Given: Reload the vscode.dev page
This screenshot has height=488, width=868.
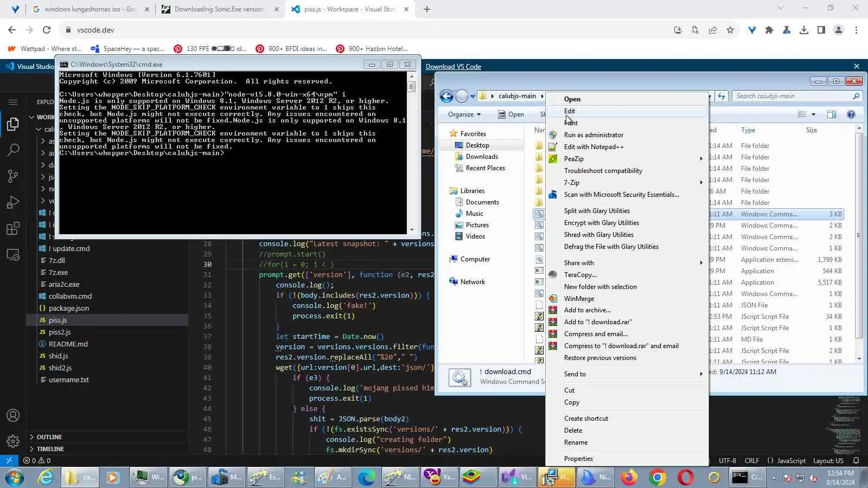Looking at the screenshot, I should tap(47, 30).
